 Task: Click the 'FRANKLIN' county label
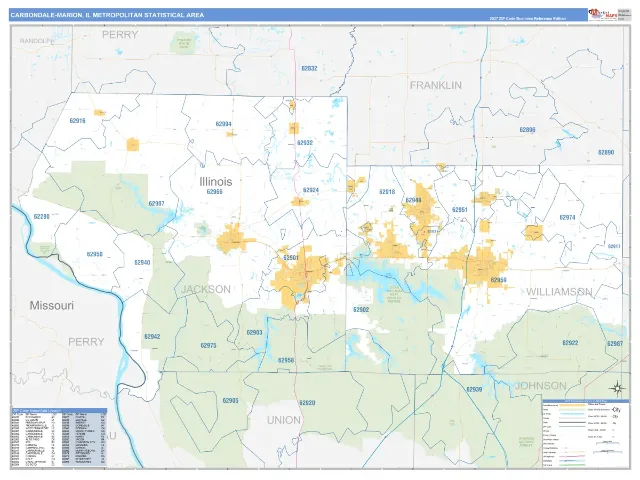pyautogui.click(x=436, y=85)
